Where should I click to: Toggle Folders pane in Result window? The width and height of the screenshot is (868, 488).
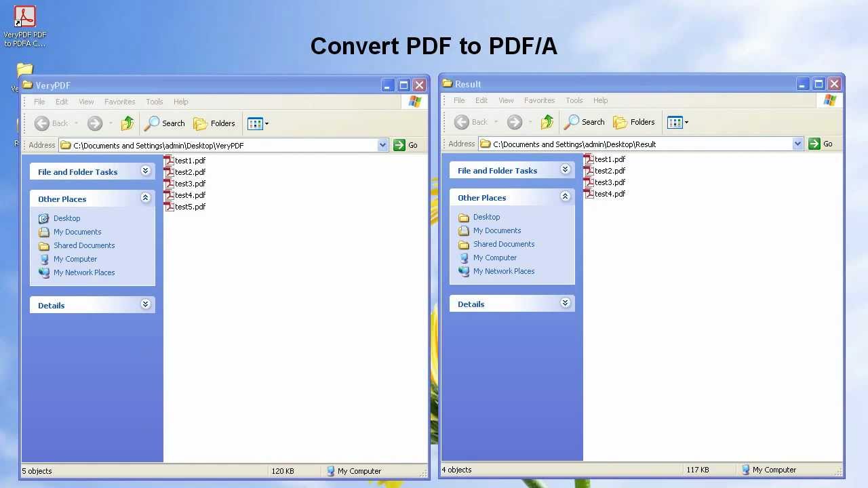pyautogui.click(x=634, y=122)
